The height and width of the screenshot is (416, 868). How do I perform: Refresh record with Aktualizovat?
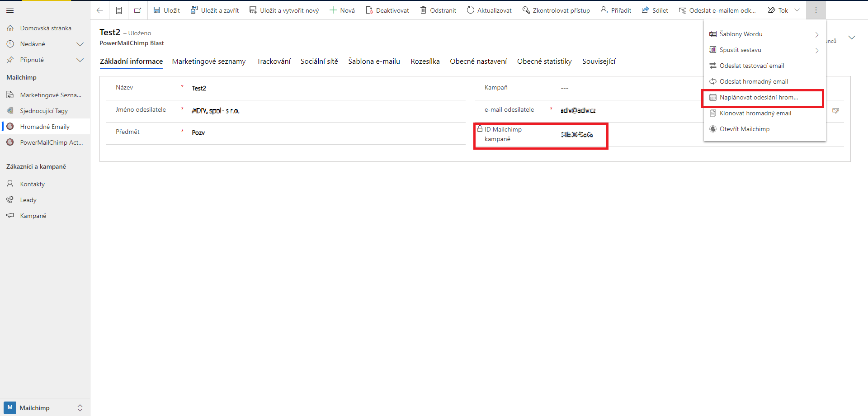[489, 10]
